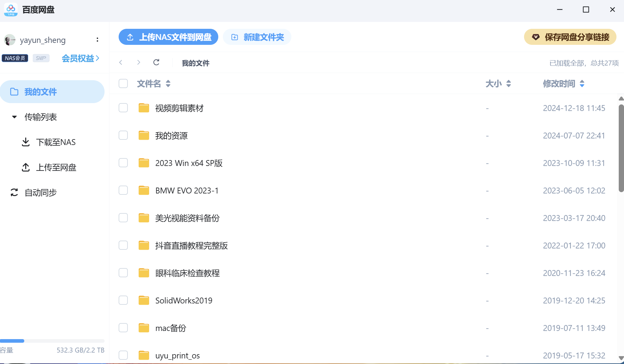Image resolution: width=624 pixels, height=364 pixels.
Task: Open the 会员权益 link
Action: tap(80, 58)
